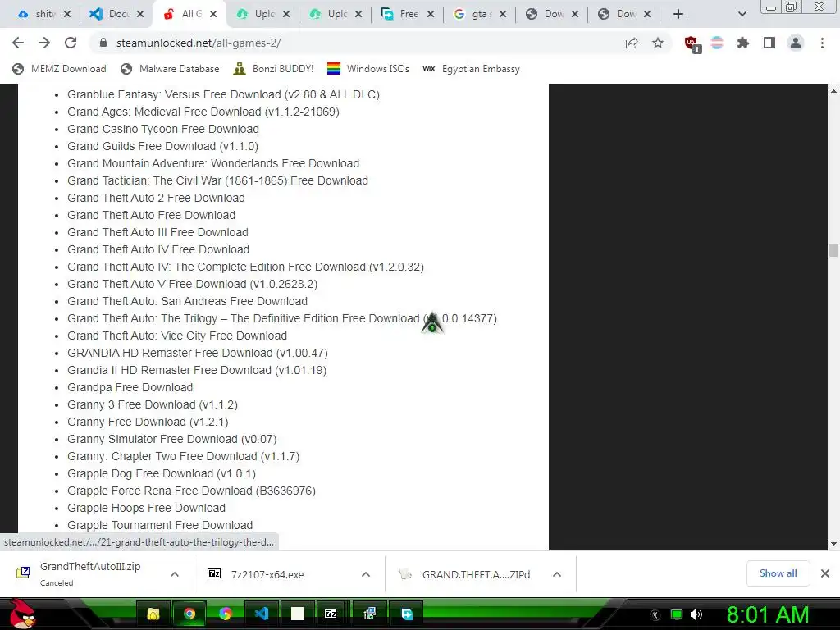Open the Extensions puzzle menu
The height and width of the screenshot is (630, 840).
[x=742, y=43]
